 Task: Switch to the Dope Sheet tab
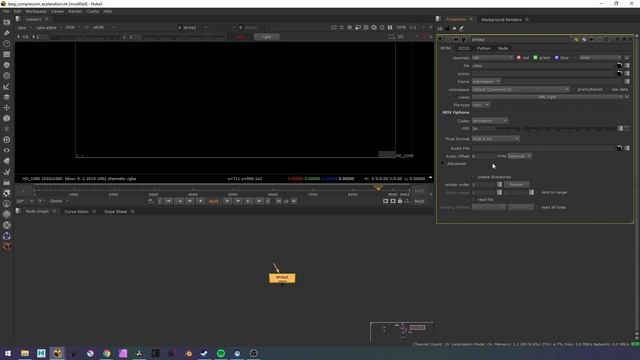click(x=116, y=211)
